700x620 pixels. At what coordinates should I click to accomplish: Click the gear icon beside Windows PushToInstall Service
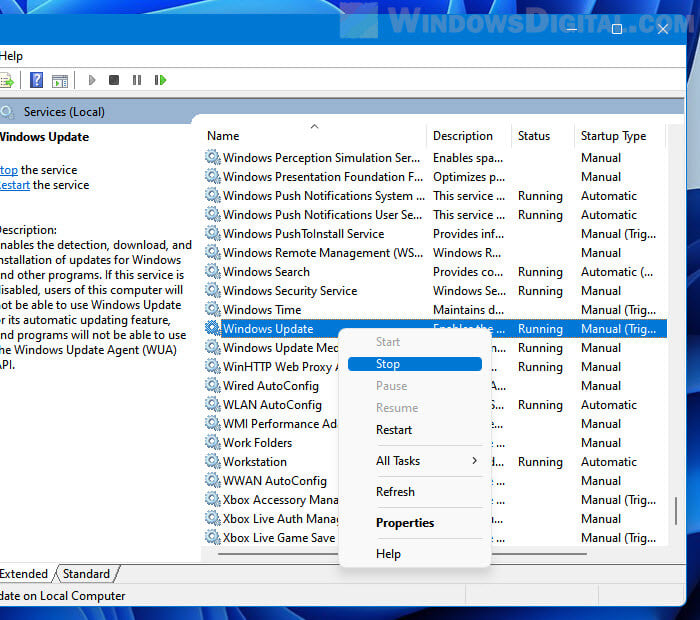click(213, 233)
